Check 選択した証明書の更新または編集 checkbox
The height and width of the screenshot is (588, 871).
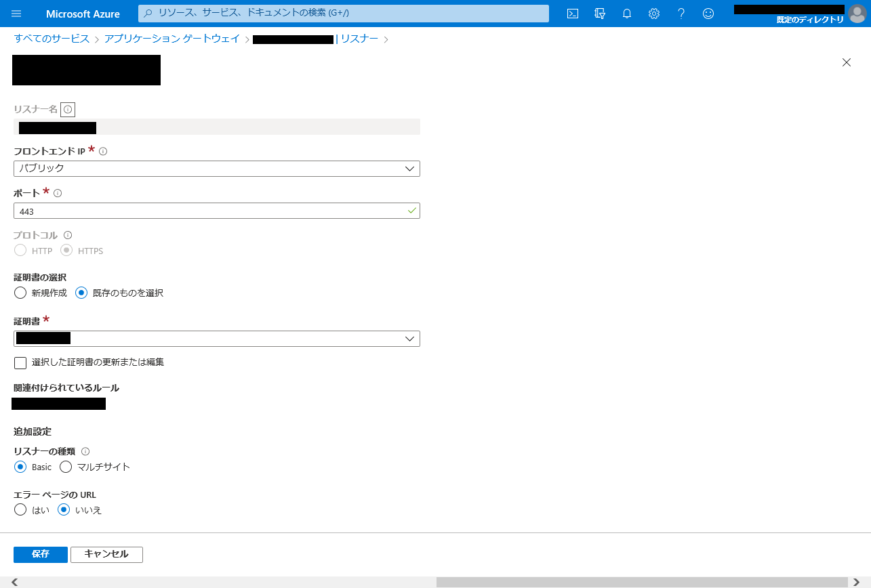20,362
